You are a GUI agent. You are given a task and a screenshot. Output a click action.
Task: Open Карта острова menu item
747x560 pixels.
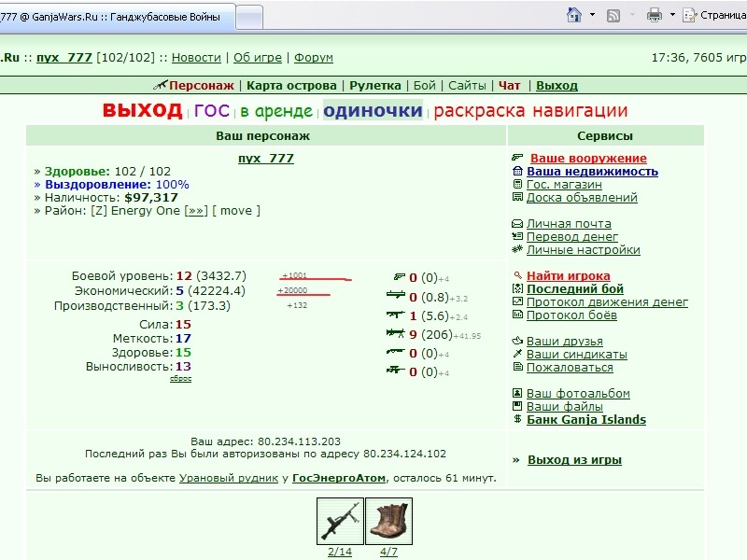point(291,86)
